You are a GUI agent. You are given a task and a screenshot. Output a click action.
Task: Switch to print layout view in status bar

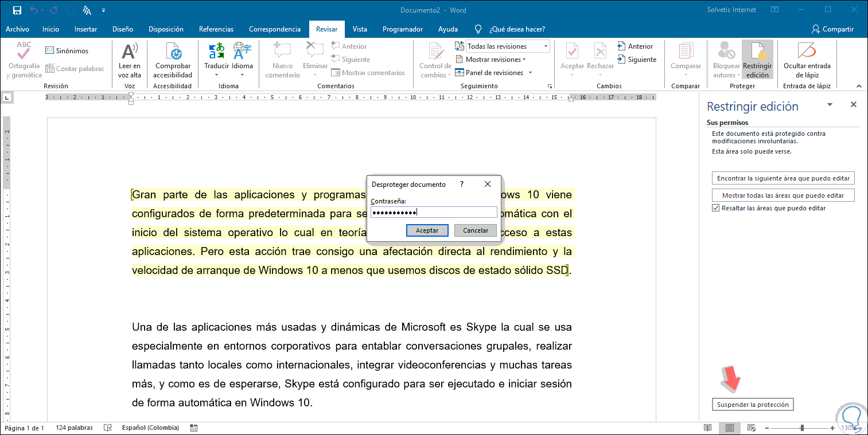pos(730,428)
